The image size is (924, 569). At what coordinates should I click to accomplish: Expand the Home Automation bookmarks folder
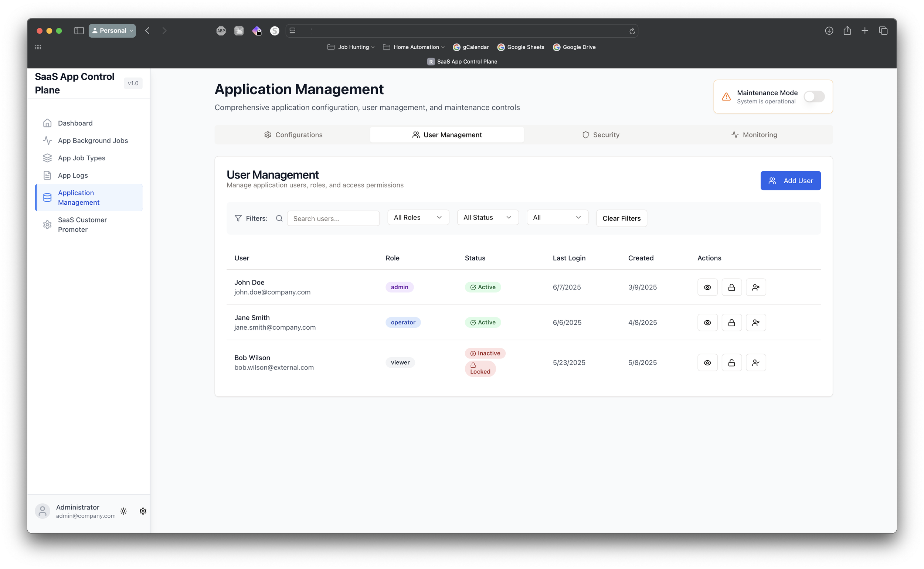414,47
